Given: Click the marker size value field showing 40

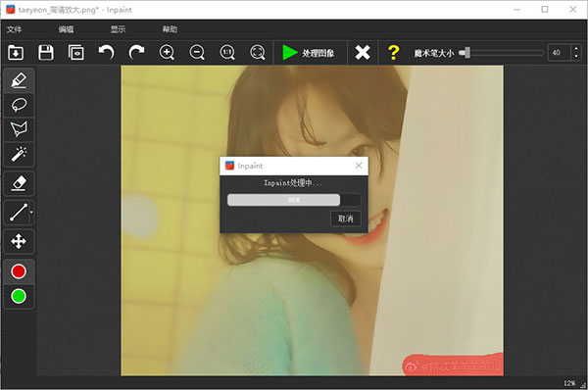Looking at the screenshot, I should click(560, 53).
